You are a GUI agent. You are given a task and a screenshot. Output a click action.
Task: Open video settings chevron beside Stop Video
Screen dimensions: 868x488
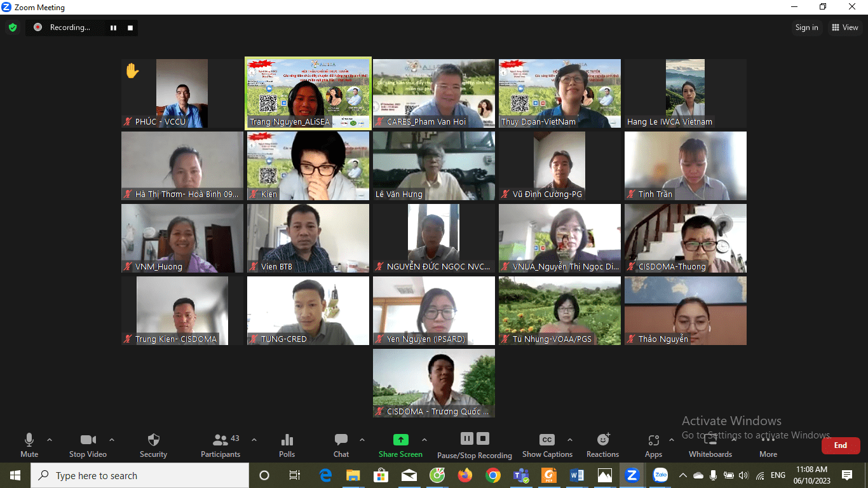[x=112, y=438]
